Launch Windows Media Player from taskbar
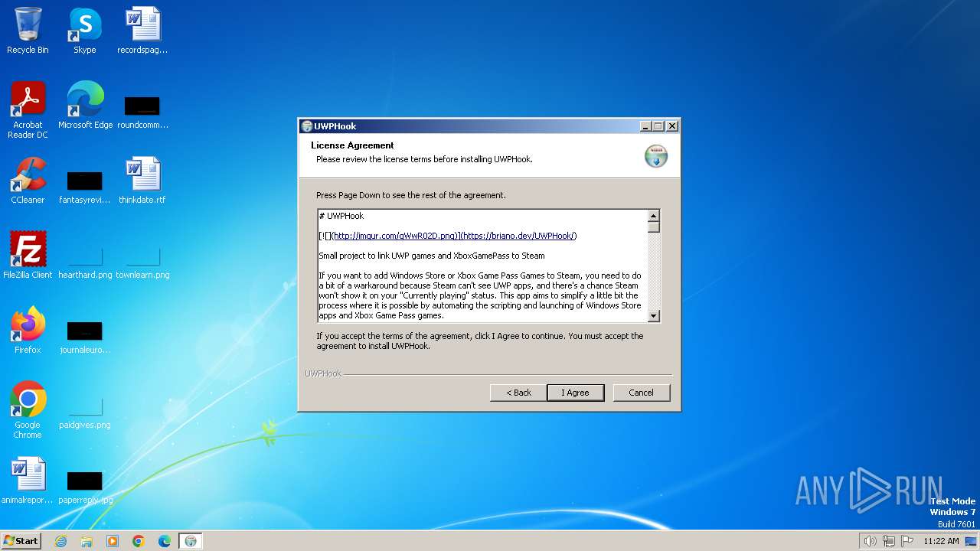Viewport: 980px width, 551px height. [x=113, y=541]
